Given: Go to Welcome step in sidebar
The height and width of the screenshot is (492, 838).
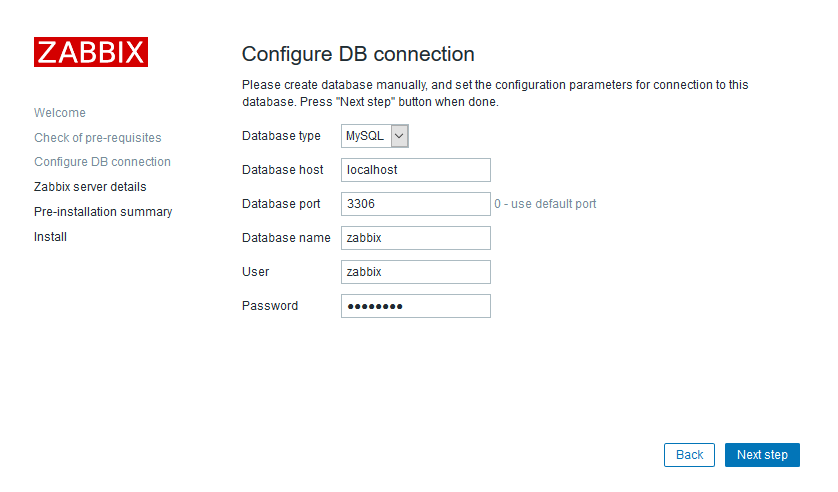Looking at the screenshot, I should click(x=60, y=113).
